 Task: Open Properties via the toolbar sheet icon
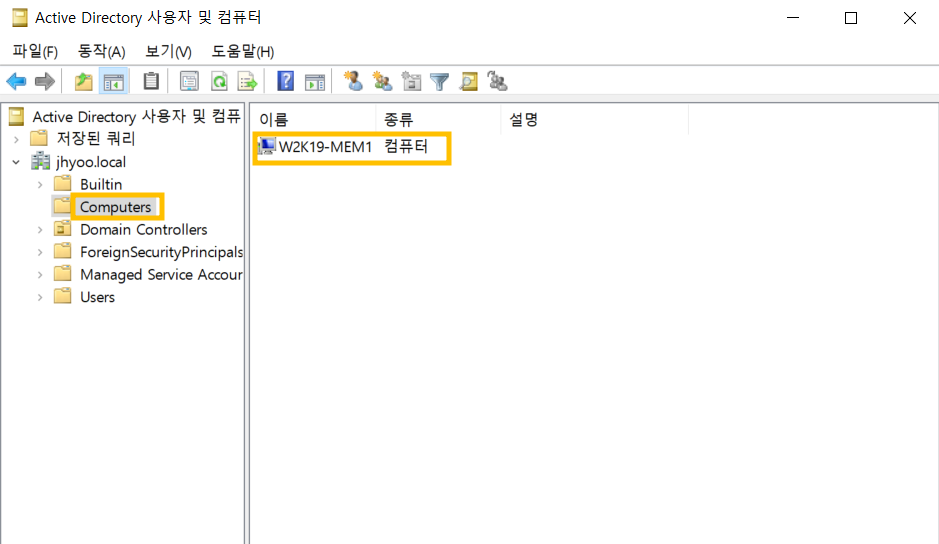[189, 81]
